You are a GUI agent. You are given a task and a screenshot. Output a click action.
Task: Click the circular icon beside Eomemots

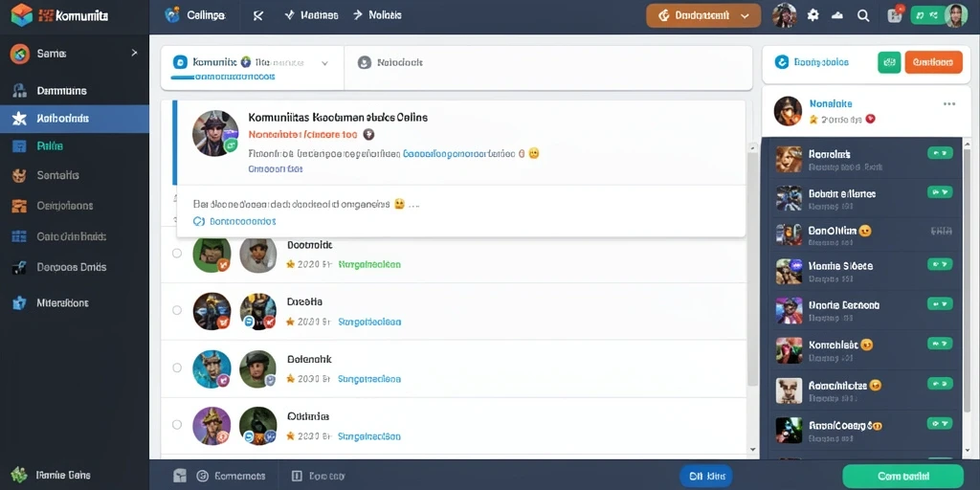pyautogui.click(x=202, y=476)
